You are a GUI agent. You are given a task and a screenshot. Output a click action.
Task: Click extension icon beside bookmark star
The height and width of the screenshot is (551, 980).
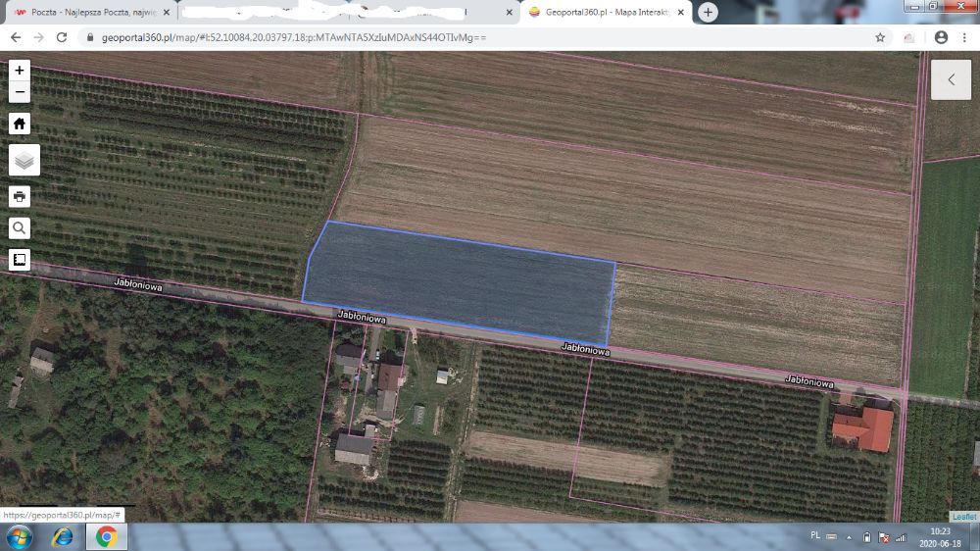pyautogui.click(x=908, y=37)
